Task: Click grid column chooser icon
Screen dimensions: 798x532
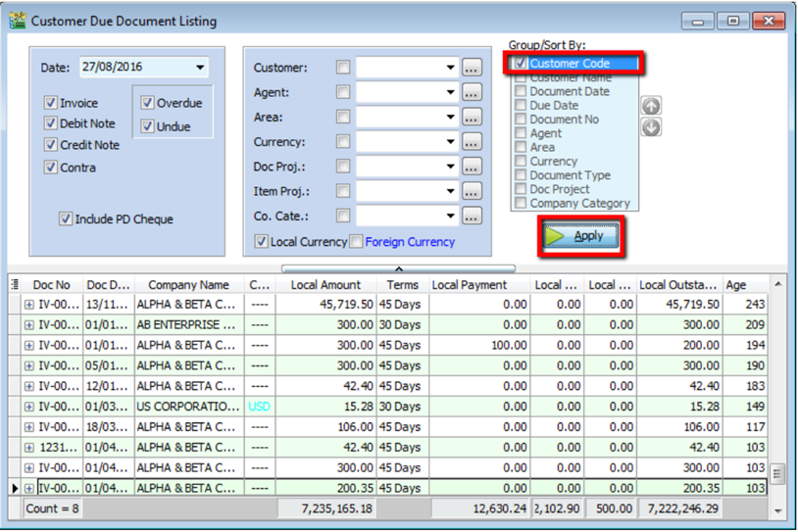Action: 14,285
